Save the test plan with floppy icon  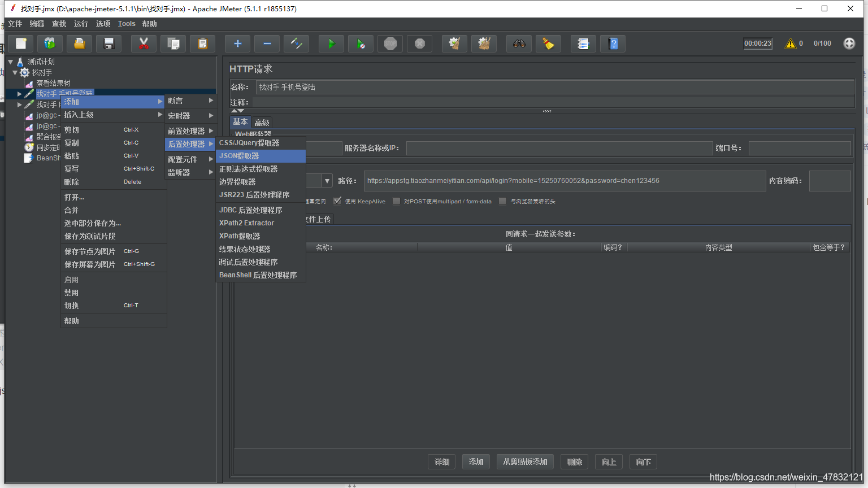coord(109,43)
